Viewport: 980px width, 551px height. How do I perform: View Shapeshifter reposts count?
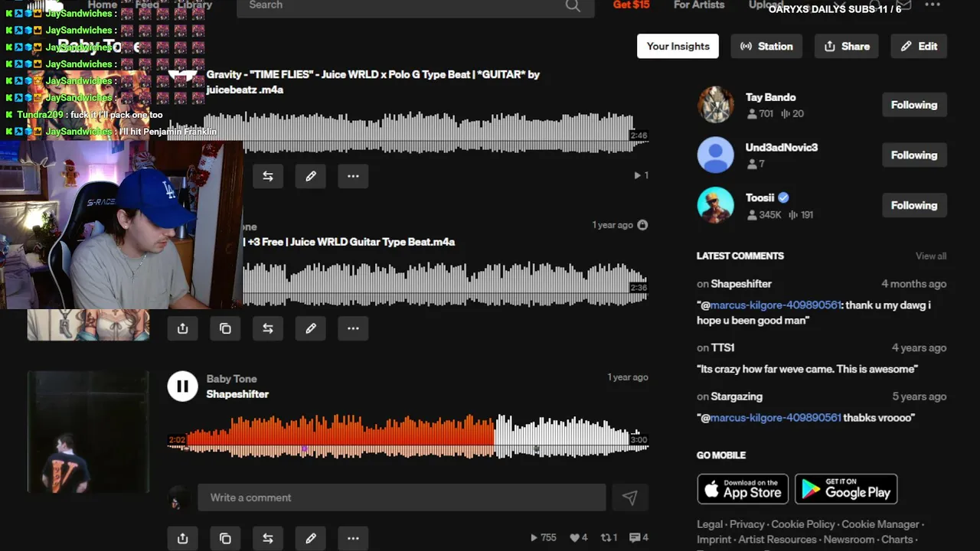click(609, 537)
